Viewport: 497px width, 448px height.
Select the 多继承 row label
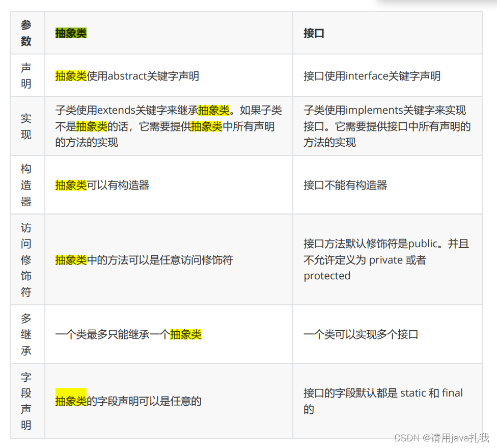[x=27, y=334]
